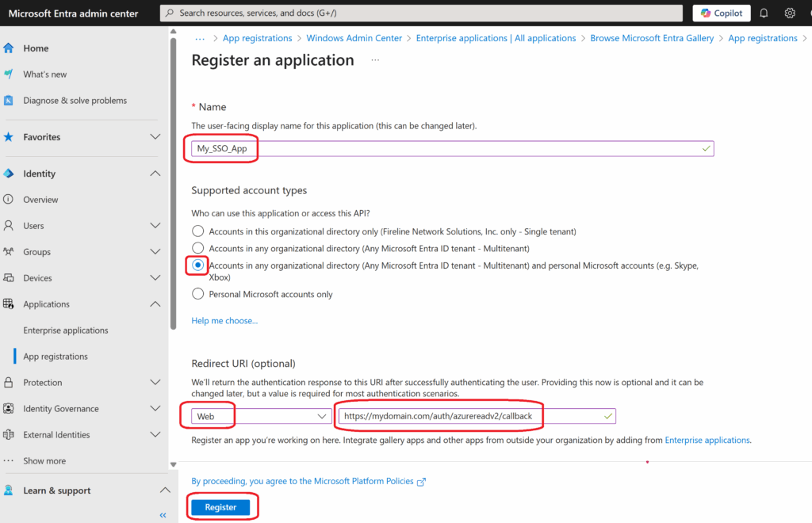Expand the Groups section chevron

[x=155, y=251]
